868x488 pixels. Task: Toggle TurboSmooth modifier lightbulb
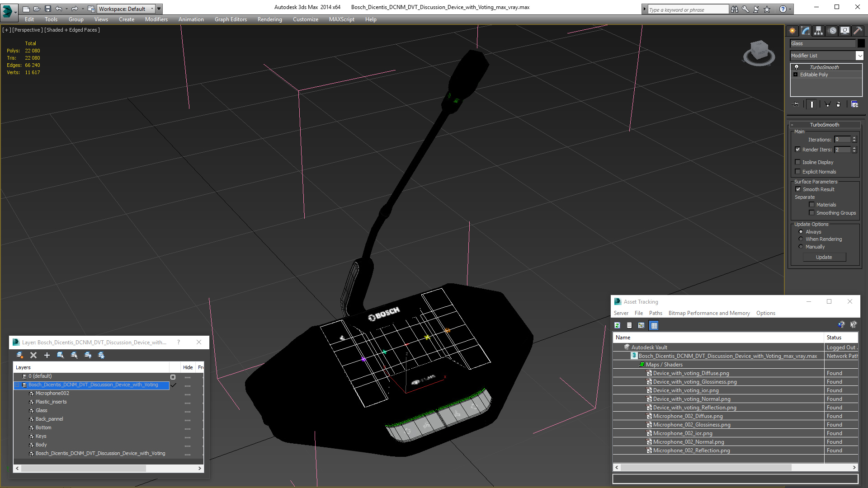[797, 67]
